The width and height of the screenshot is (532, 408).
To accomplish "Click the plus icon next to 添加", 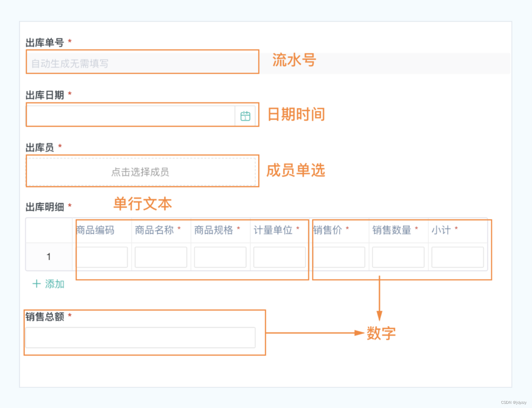I will click(x=36, y=284).
